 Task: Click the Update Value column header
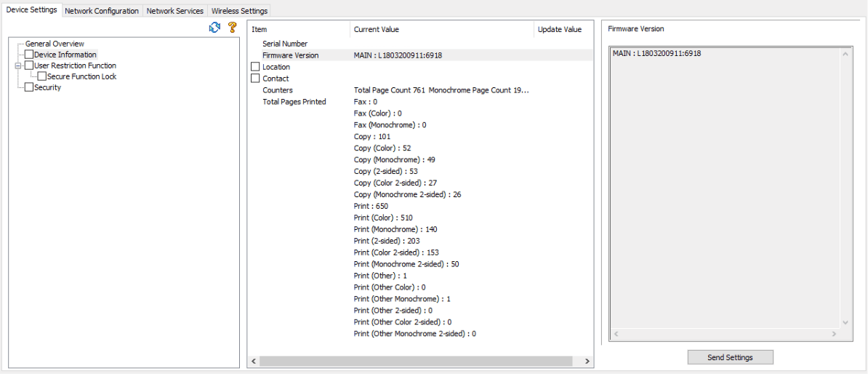point(563,29)
